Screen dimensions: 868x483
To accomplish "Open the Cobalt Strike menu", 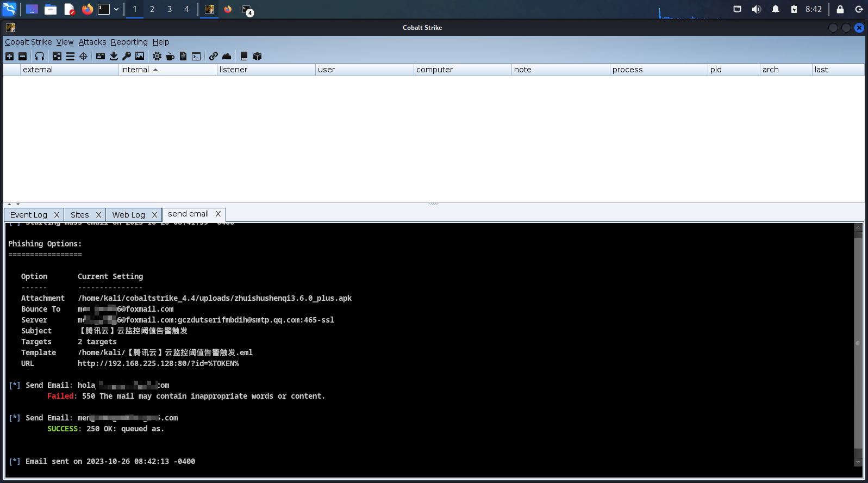I will 28,42.
